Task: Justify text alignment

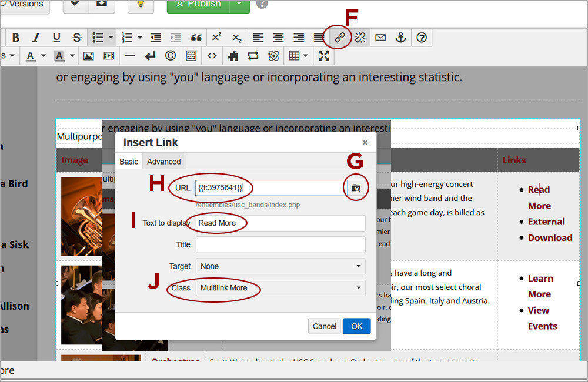Action: pos(319,38)
